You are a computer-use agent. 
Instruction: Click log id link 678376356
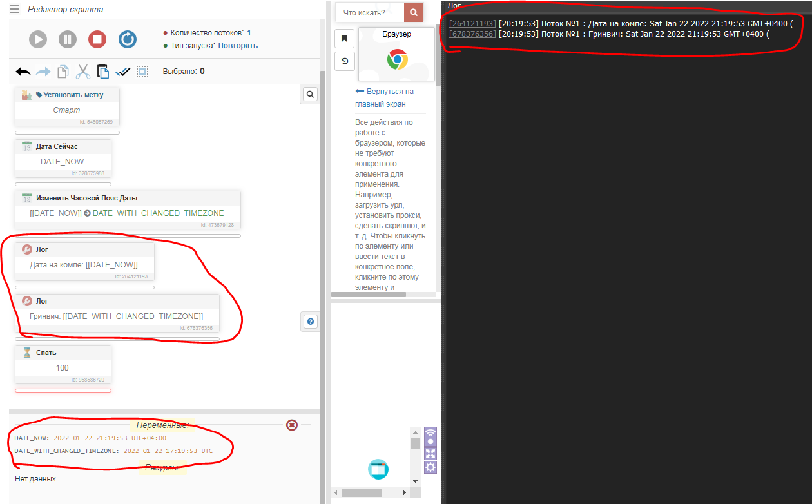472,34
